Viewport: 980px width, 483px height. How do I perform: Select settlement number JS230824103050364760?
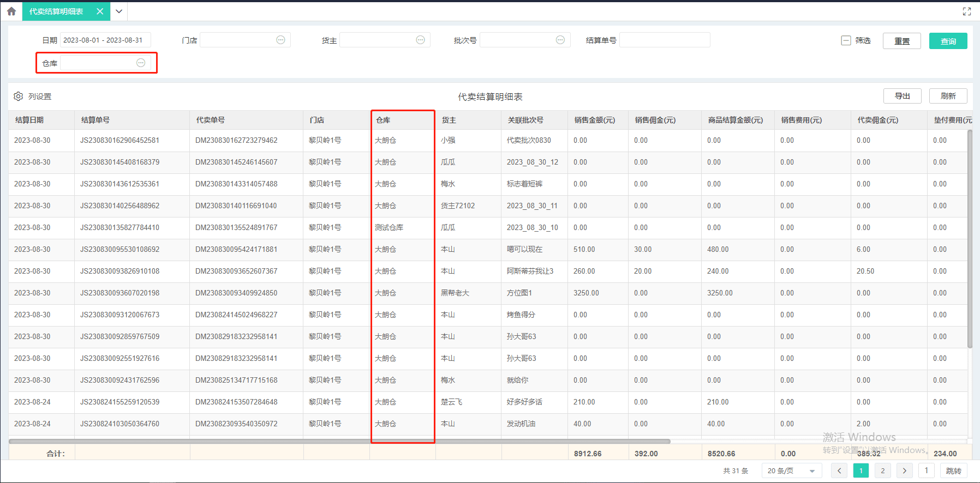coord(120,424)
